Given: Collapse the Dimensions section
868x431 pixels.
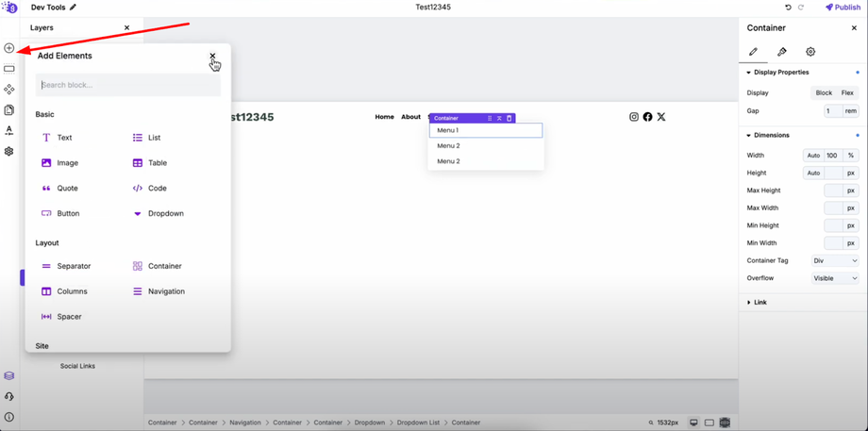Looking at the screenshot, I should pyautogui.click(x=768, y=135).
